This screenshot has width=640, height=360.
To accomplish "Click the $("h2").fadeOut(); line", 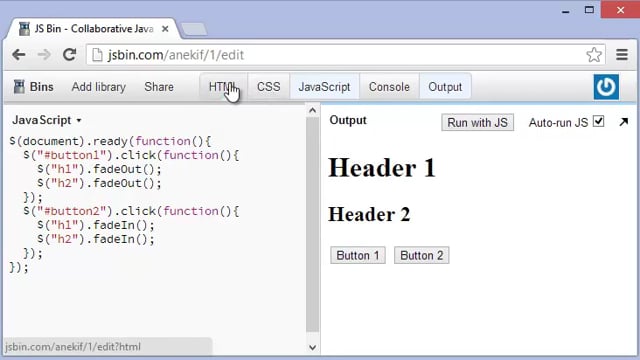I will coord(99,183).
